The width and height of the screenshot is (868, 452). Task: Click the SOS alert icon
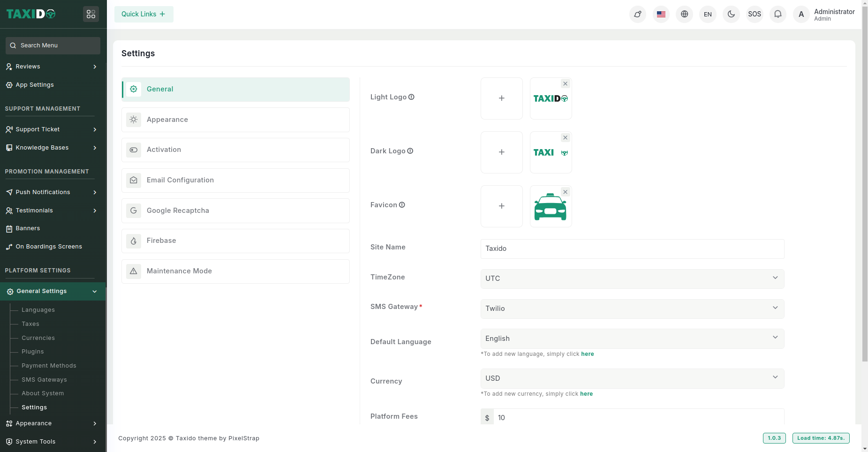754,14
